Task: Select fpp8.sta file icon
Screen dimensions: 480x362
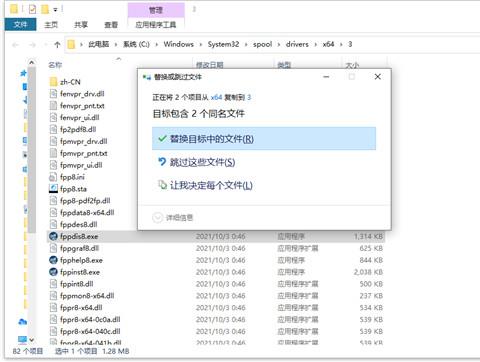Action: tap(53, 189)
